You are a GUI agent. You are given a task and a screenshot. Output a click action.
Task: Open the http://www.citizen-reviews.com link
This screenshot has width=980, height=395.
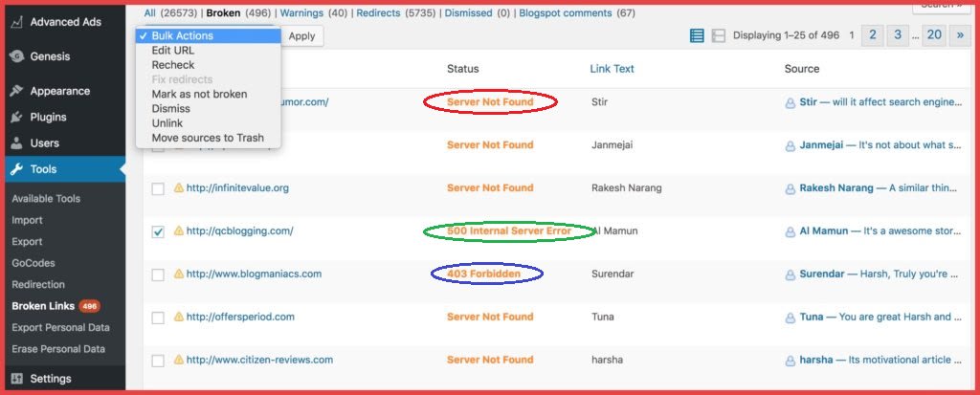259,360
